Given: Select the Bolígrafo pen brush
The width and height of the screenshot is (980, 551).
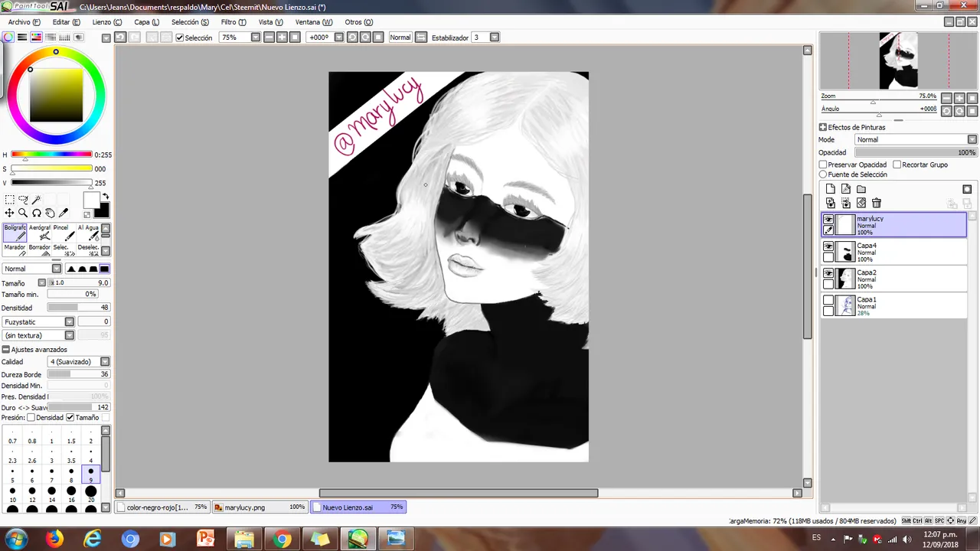Looking at the screenshot, I should (x=15, y=232).
